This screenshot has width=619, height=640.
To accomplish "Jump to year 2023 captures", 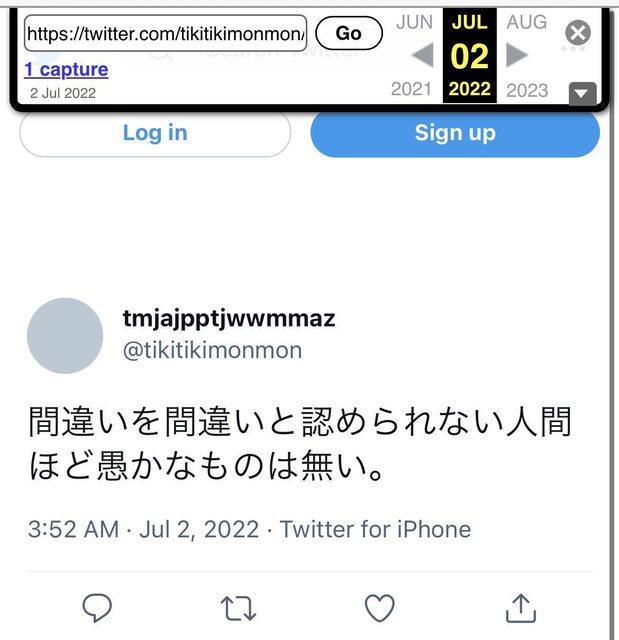I will [x=527, y=90].
